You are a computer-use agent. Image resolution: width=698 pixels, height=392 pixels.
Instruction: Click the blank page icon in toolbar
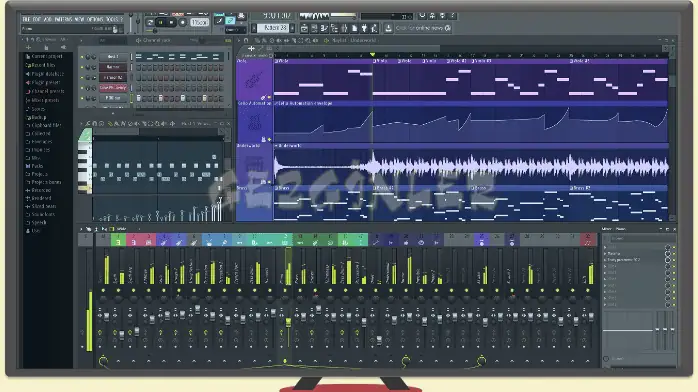click(x=354, y=28)
